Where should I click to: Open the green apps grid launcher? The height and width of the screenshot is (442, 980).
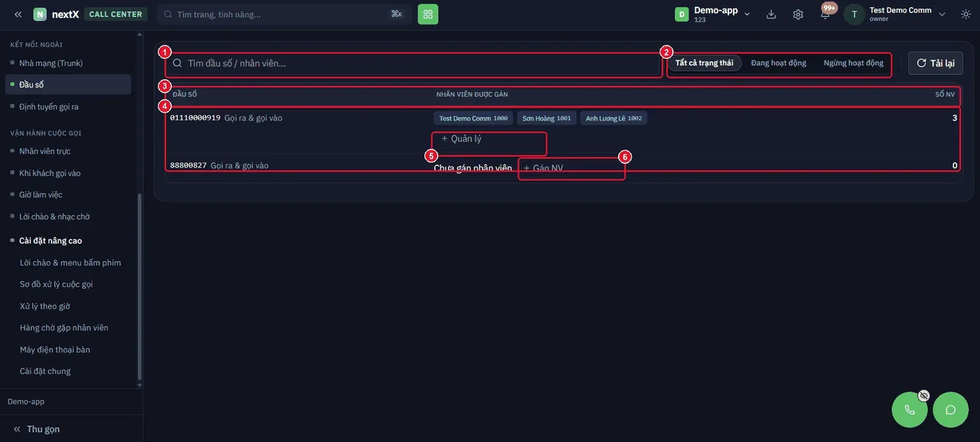point(428,14)
